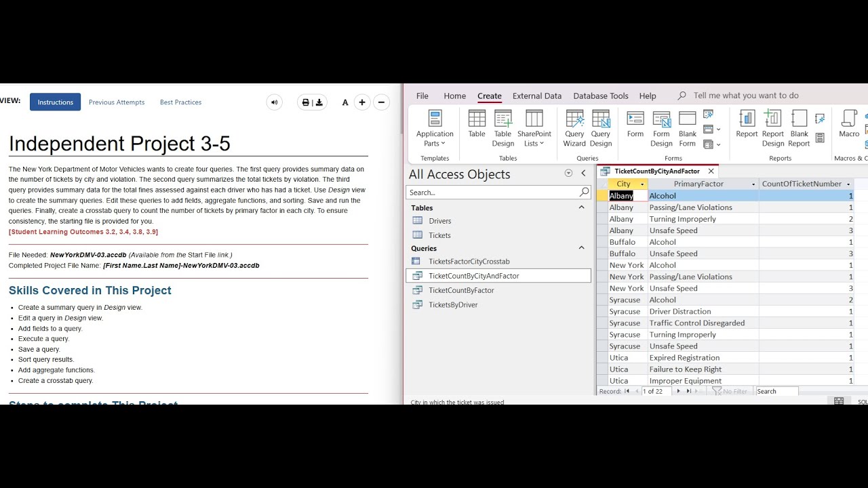Go to last record button

tap(688, 391)
